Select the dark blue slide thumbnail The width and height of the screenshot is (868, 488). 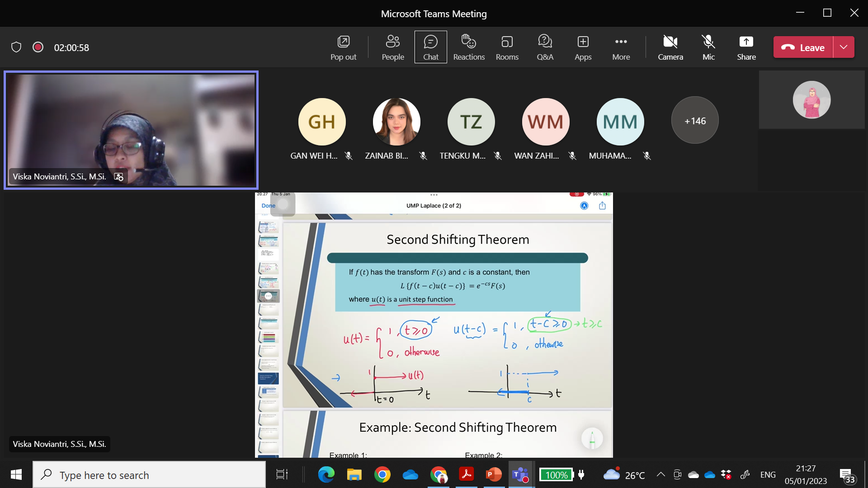[268, 378]
